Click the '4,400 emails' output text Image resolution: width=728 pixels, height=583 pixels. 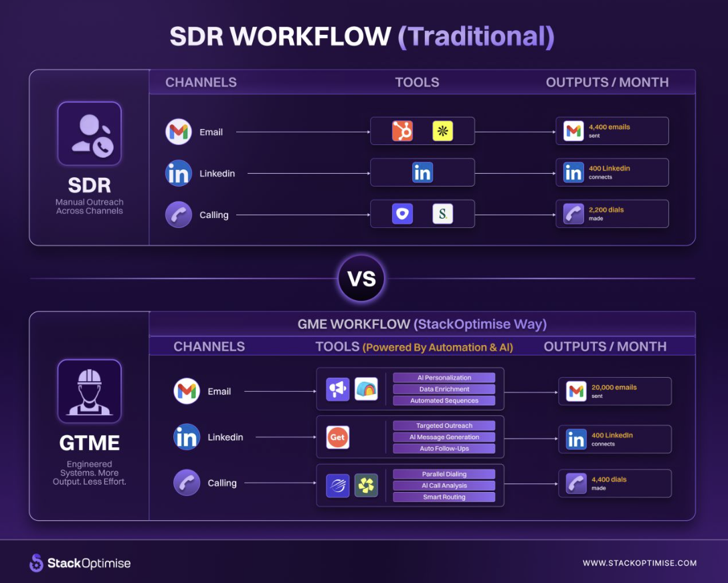pyautogui.click(x=609, y=127)
